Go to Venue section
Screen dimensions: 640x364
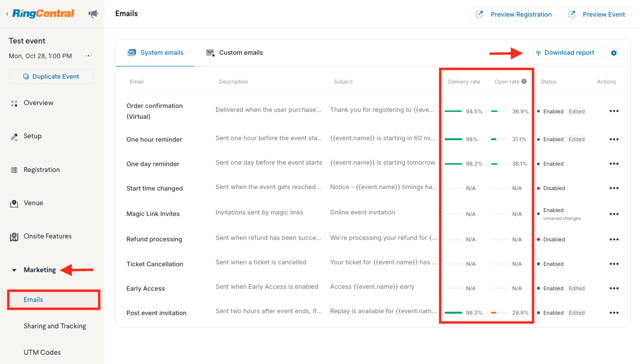click(x=33, y=203)
